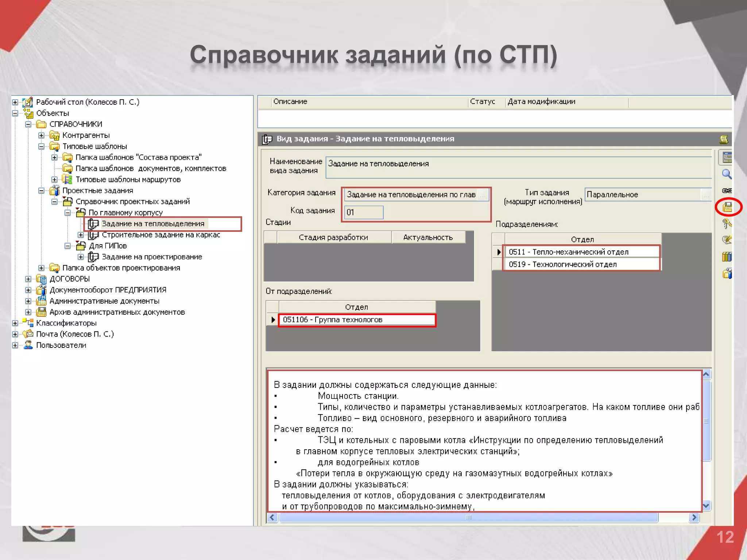This screenshot has height=560, width=747.
Task: Select Строительное задание на каркас
Action: (x=160, y=235)
